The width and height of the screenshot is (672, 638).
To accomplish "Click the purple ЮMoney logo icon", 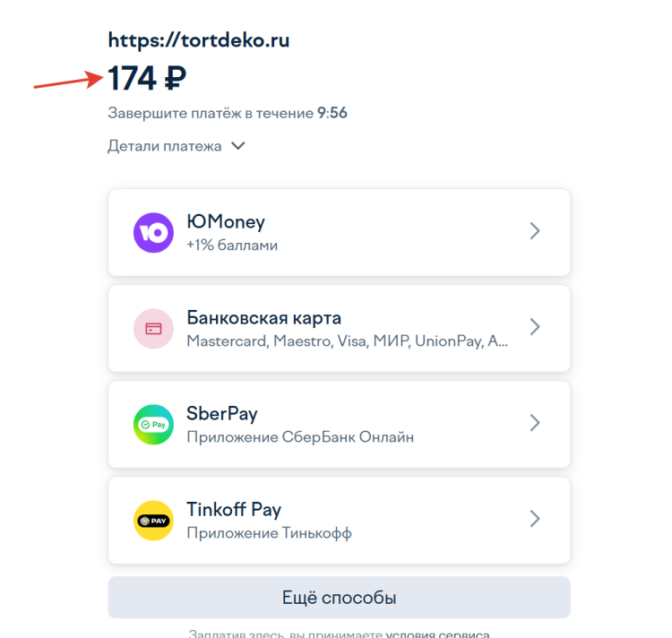I will tap(153, 233).
